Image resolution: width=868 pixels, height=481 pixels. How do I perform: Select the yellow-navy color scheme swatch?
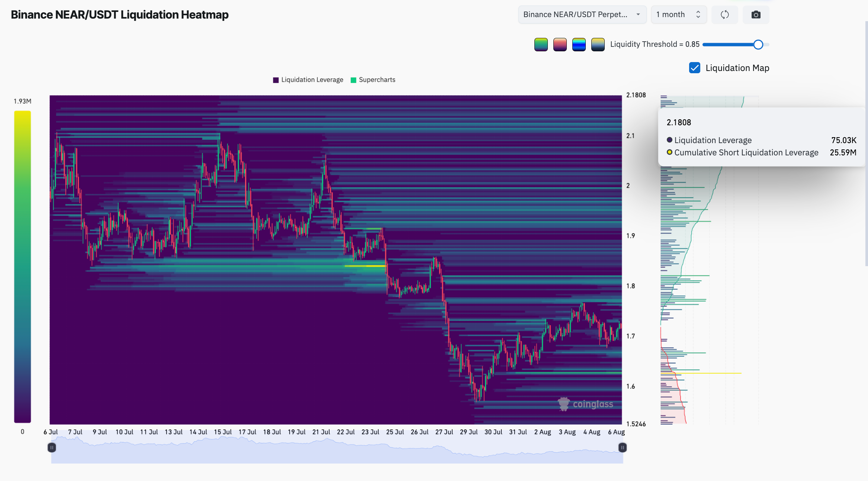coord(598,45)
